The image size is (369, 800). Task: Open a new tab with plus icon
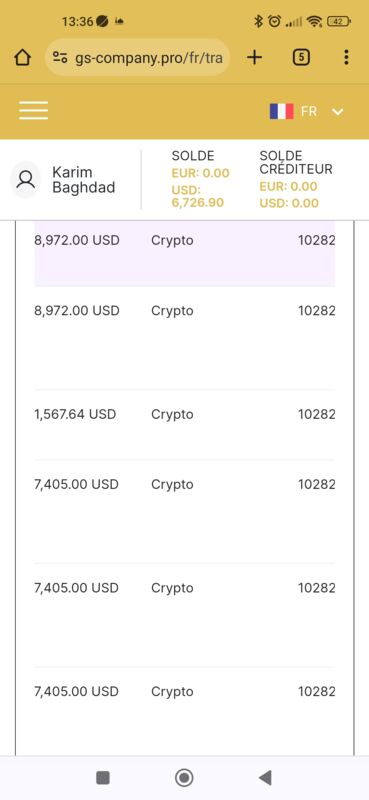pyautogui.click(x=254, y=58)
